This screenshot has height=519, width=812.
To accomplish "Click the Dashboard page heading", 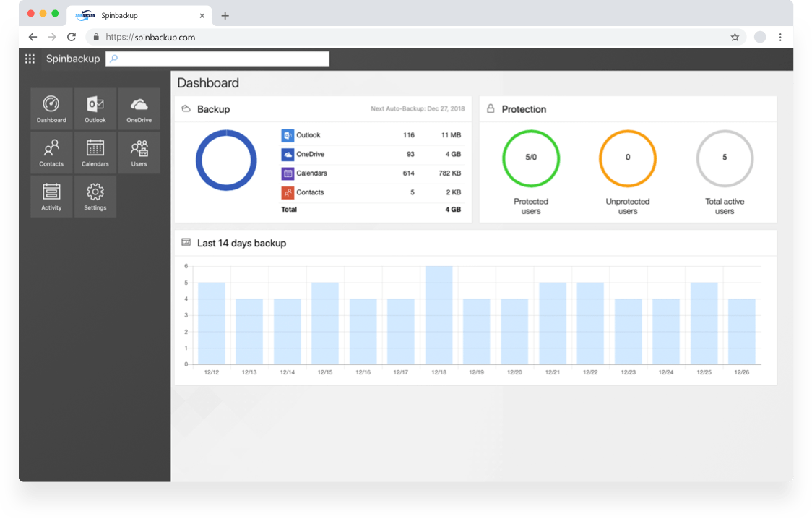I will point(208,83).
